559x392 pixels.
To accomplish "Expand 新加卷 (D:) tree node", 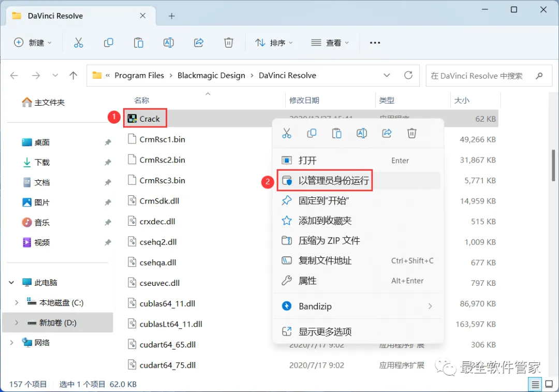I will 17,323.
